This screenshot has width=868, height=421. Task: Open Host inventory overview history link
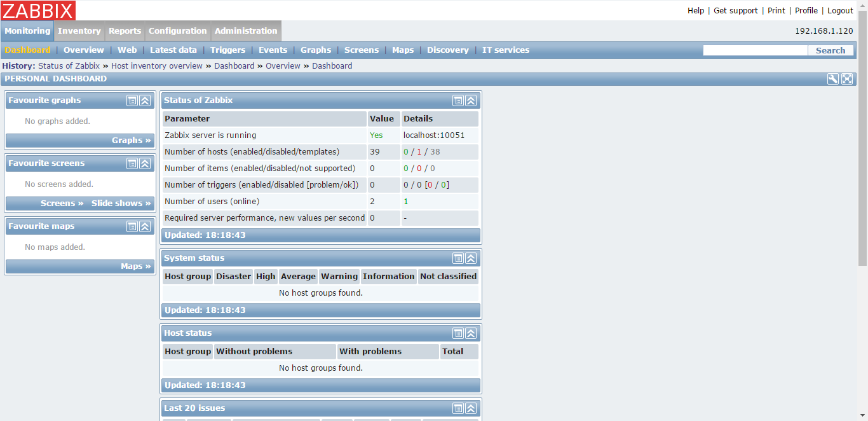coord(157,66)
